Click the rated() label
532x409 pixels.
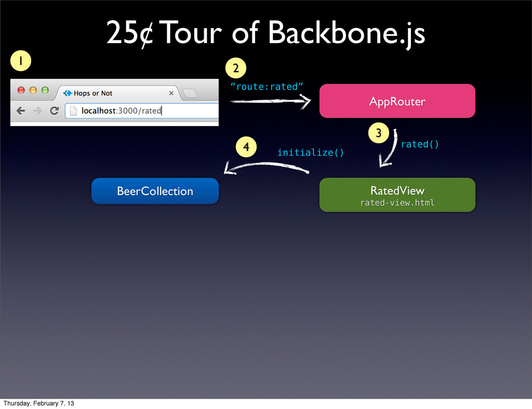pyautogui.click(x=420, y=144)
